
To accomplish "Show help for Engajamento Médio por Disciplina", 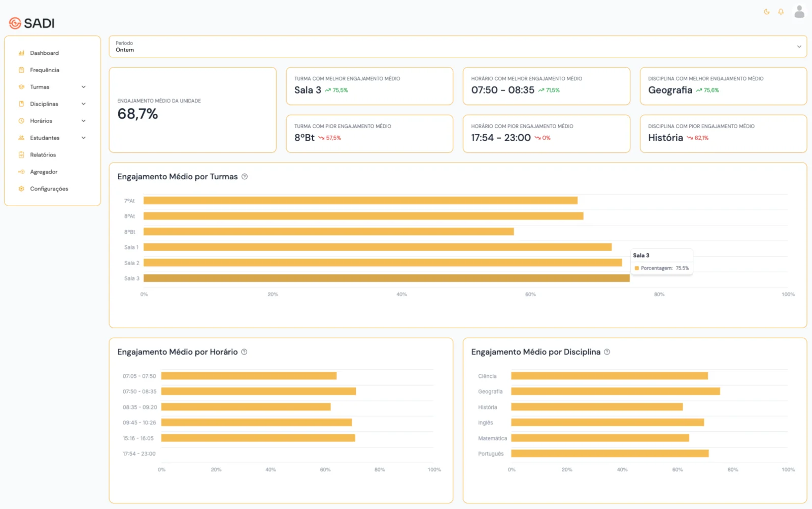I will tap(607, 352).
